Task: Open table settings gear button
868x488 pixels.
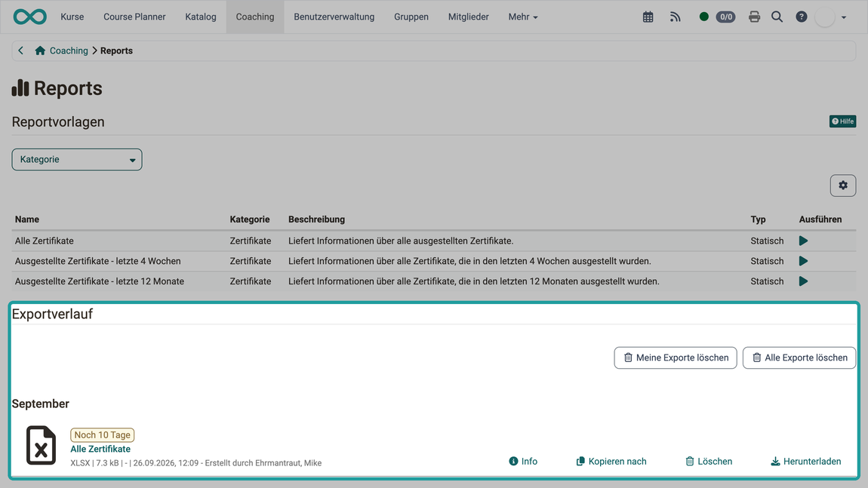Action: tap(843, 186)
